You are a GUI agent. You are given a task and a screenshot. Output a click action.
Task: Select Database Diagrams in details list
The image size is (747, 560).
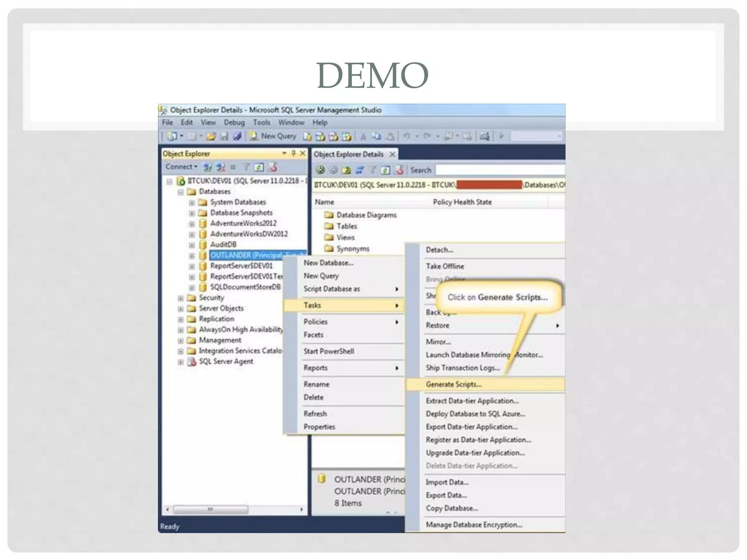tap(360, 215)
